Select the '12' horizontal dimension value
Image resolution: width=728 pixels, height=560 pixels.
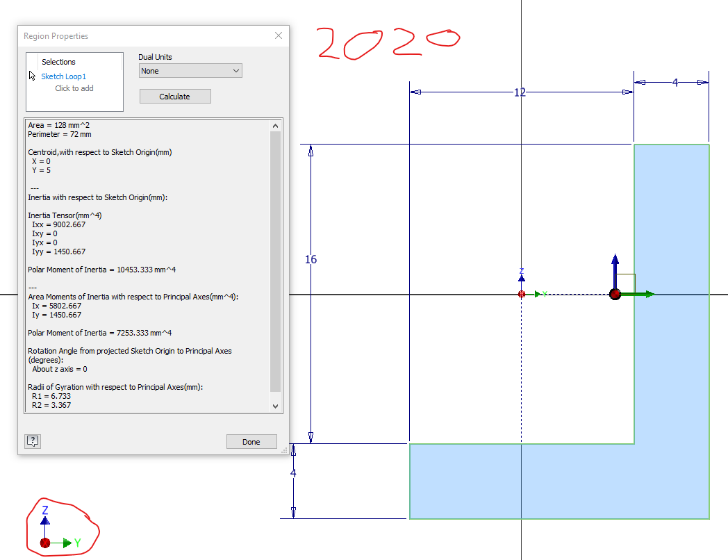[x=520, y=92]
